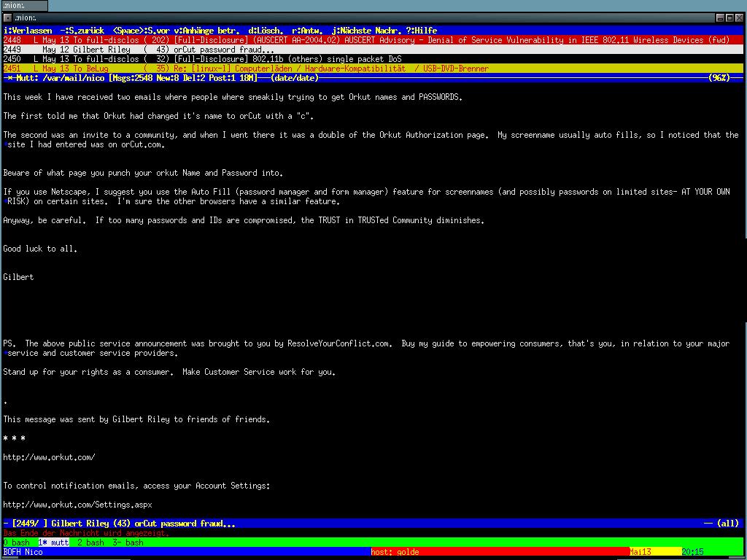The height and width of the screenshot is (560, 747).
Task: Click the 'Mai13' date segment
Action: click(x=640, y=552)
